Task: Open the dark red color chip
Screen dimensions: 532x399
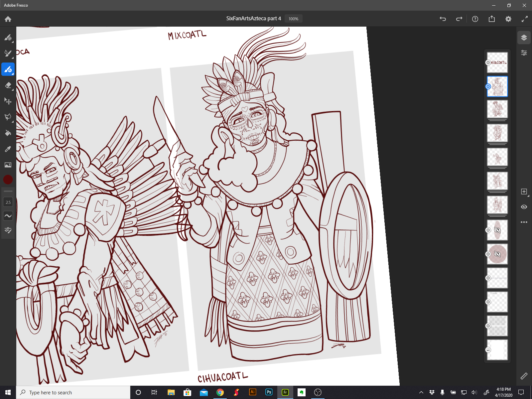Action: [8, 180]
